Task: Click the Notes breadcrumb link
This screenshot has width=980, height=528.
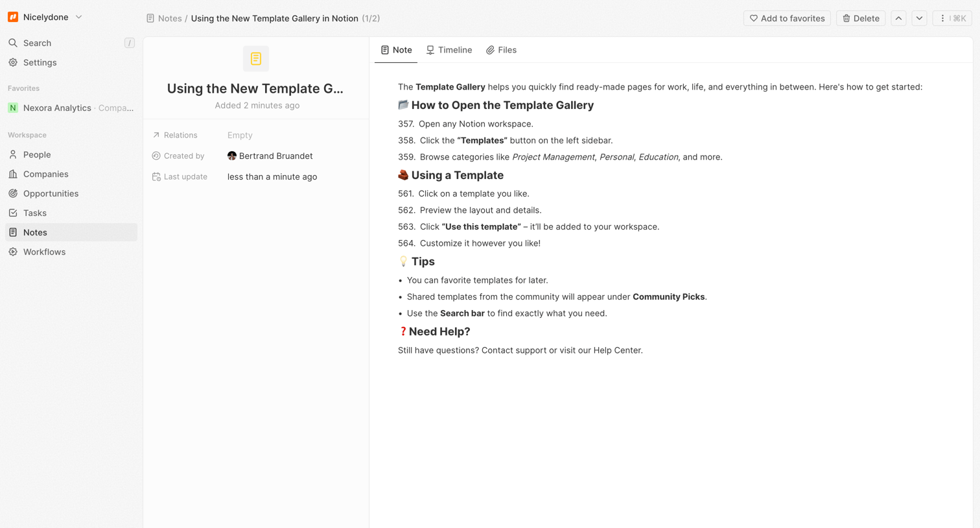Action: click(170, 18)
